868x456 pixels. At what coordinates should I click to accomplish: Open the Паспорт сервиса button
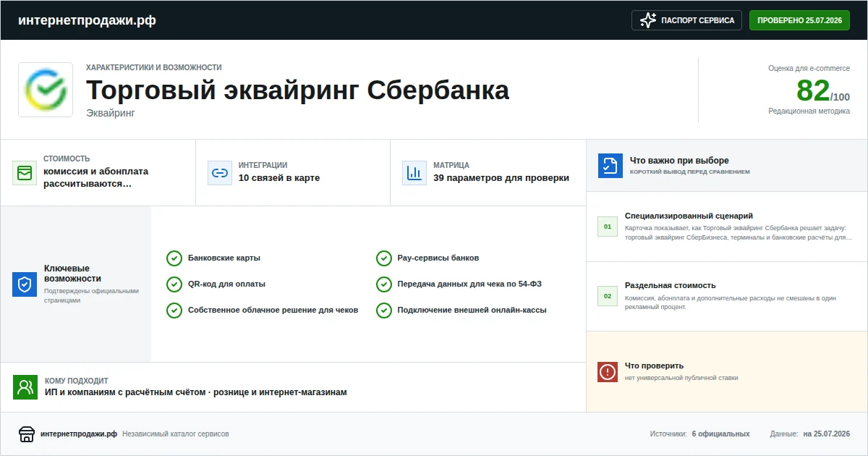click(686, 20)
